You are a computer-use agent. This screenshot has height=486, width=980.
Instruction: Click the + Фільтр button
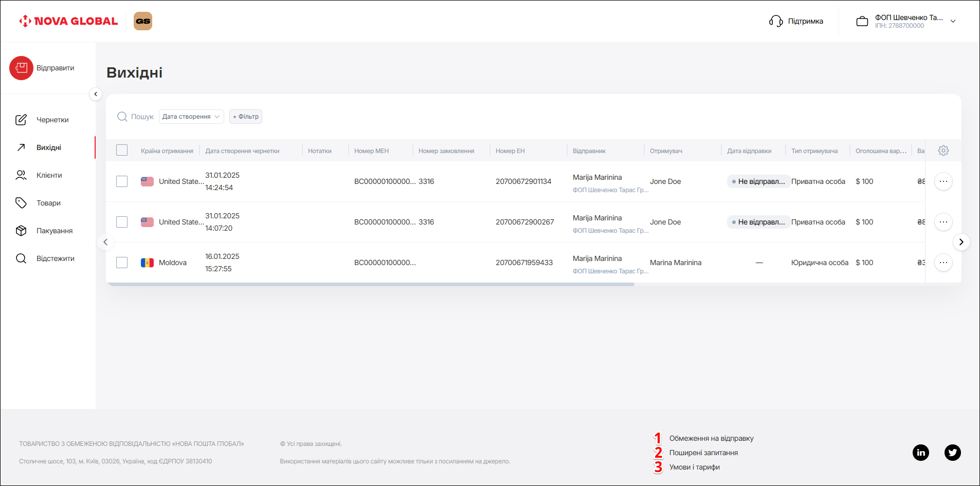(245, 117)
